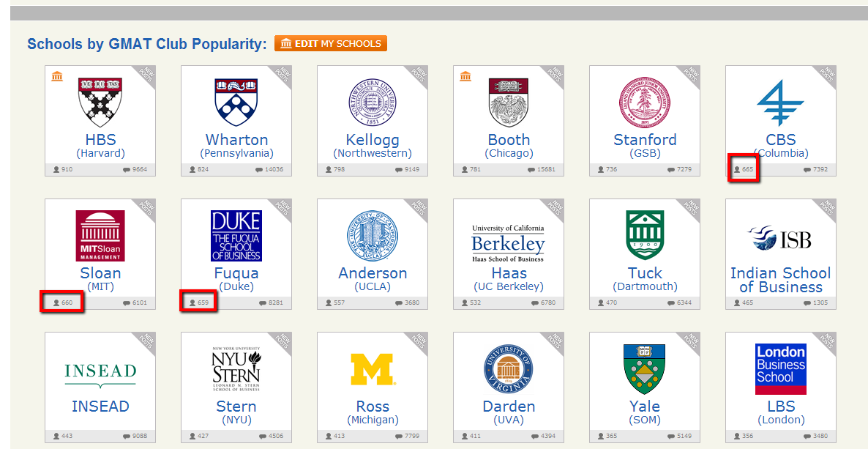
Task: Click the London Business School logo
Action: coord(780,369)
